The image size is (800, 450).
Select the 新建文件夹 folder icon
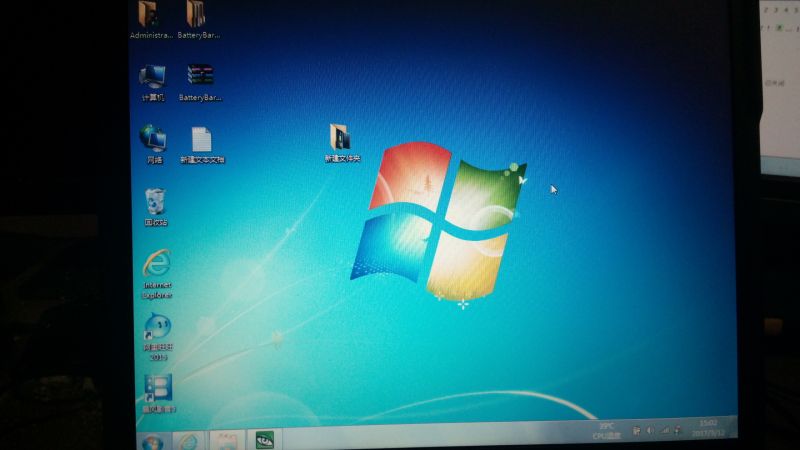pyautogui.click(x=342, y=143)
